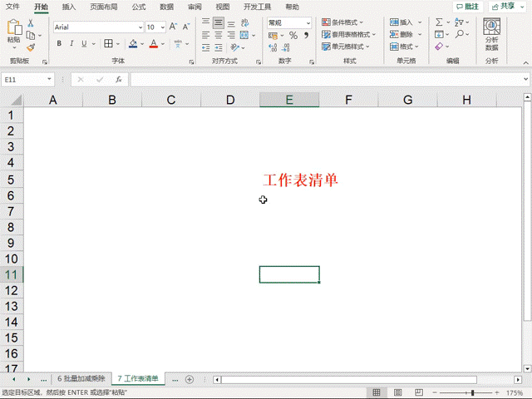Toggle Italic formatting
This screenshot has height=399, width=532.
[x=71, y=43]
